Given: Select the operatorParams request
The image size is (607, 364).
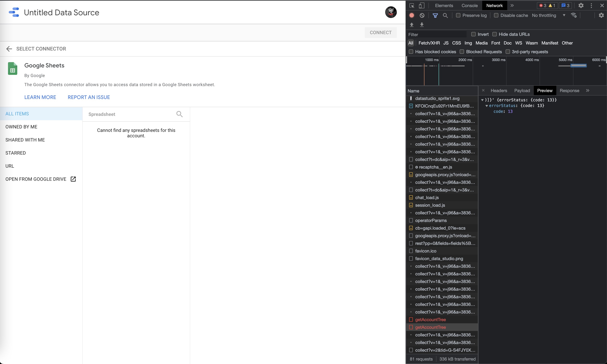Looking at the screenshot, I should 442,221.
